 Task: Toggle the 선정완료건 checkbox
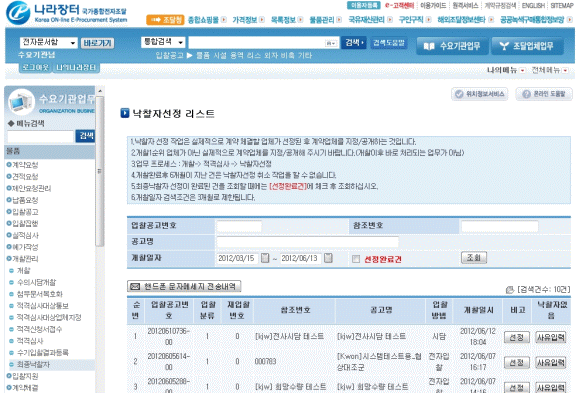pyautogui.click(x=356, y=259)
